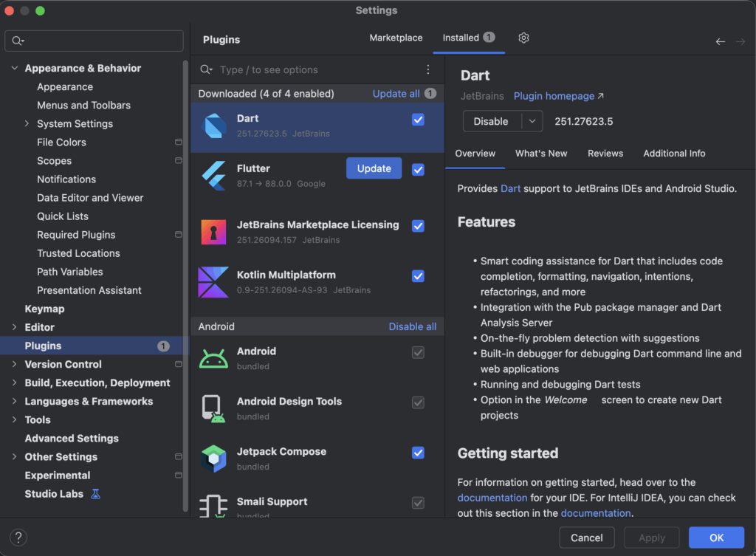Switch to the Marketplace tab
756x556 pixels.
click(396, 38)
